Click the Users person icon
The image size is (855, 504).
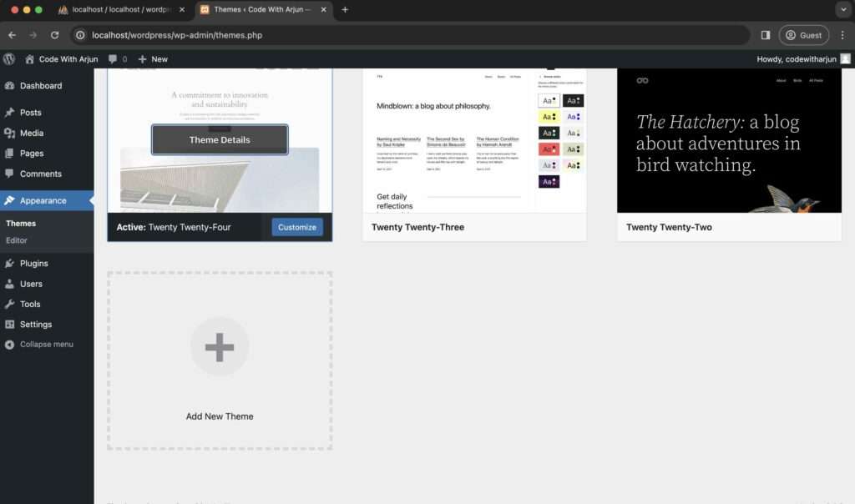tap(9, 284)
